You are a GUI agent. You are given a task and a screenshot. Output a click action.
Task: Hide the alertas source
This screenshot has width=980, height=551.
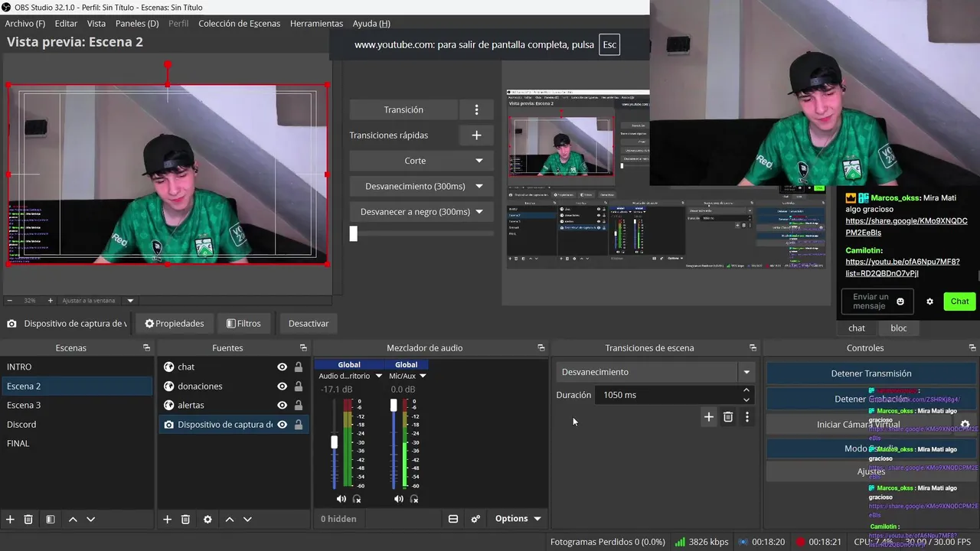click(x=282, y=406)
